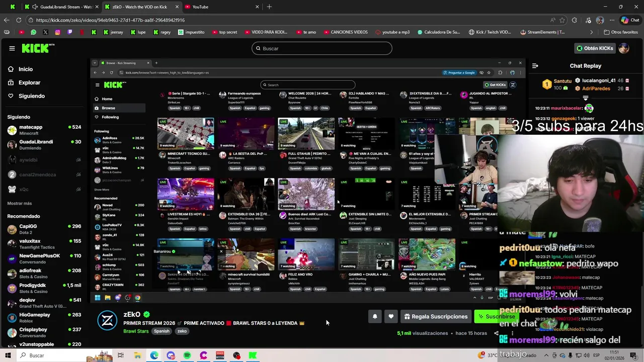The image size is (644, 362).
Task: Open the X bookmark icon
Action: pos(45,32)
